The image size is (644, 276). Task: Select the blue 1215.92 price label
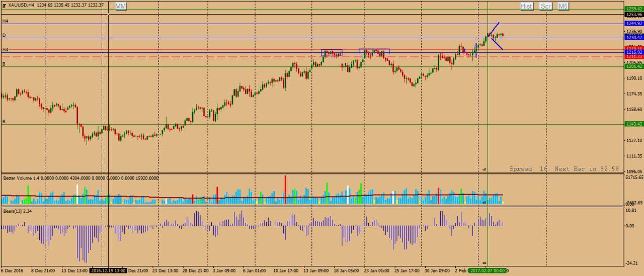633,52
